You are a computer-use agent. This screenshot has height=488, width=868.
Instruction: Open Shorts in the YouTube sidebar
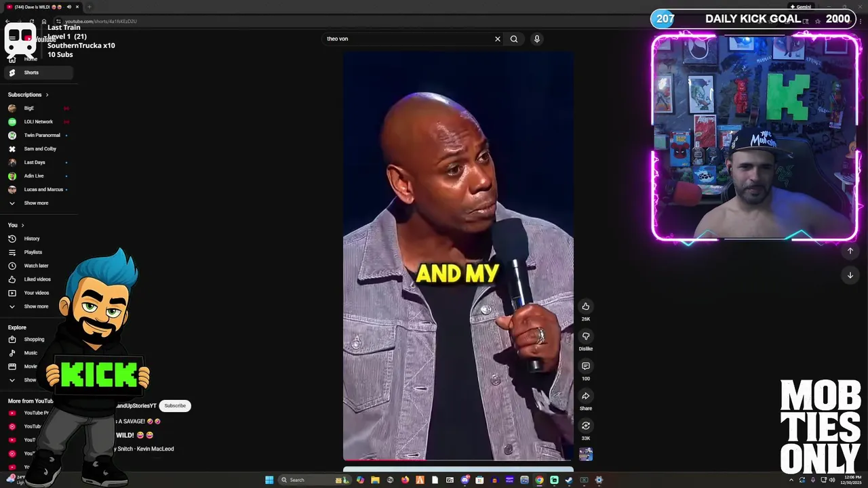pos(37,73)
